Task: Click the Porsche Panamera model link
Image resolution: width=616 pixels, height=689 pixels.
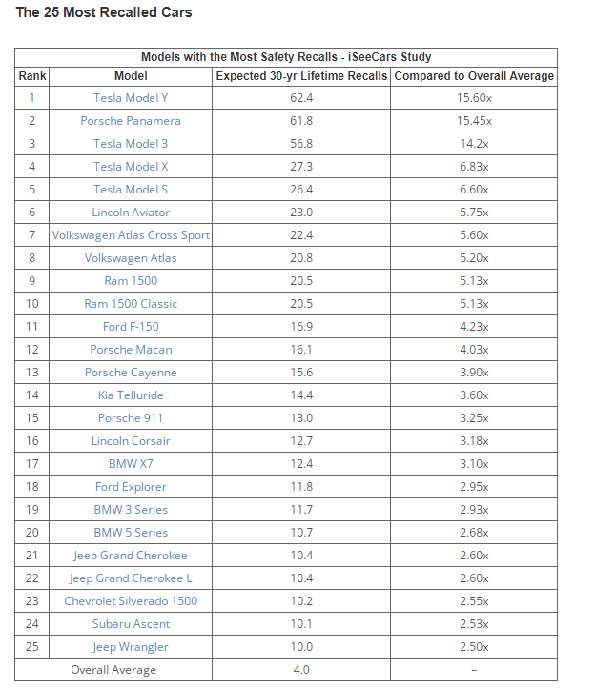Action: coord(131,121)
